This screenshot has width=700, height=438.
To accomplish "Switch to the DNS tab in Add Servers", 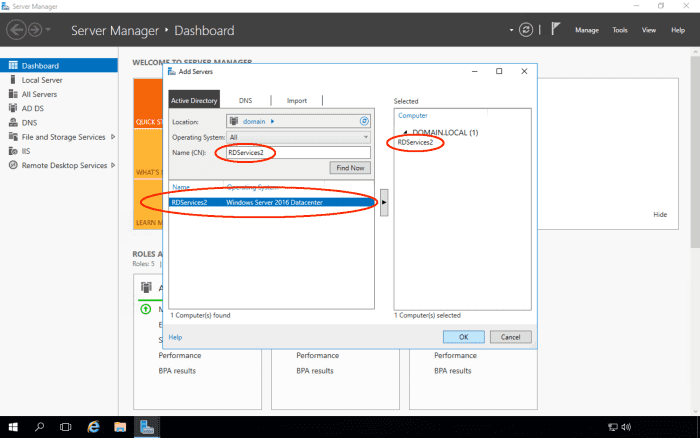I will click(245, 100).
